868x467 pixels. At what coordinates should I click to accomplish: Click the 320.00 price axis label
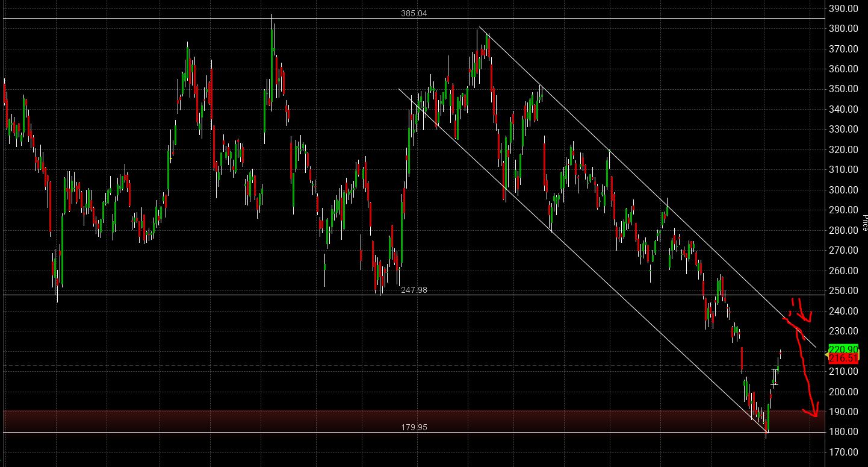pos(843,149)
